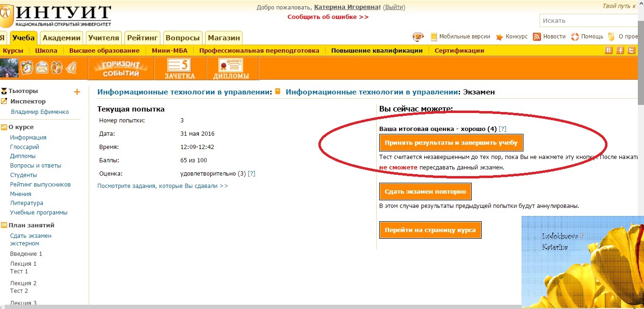Open the Новости RSS link

554,37
